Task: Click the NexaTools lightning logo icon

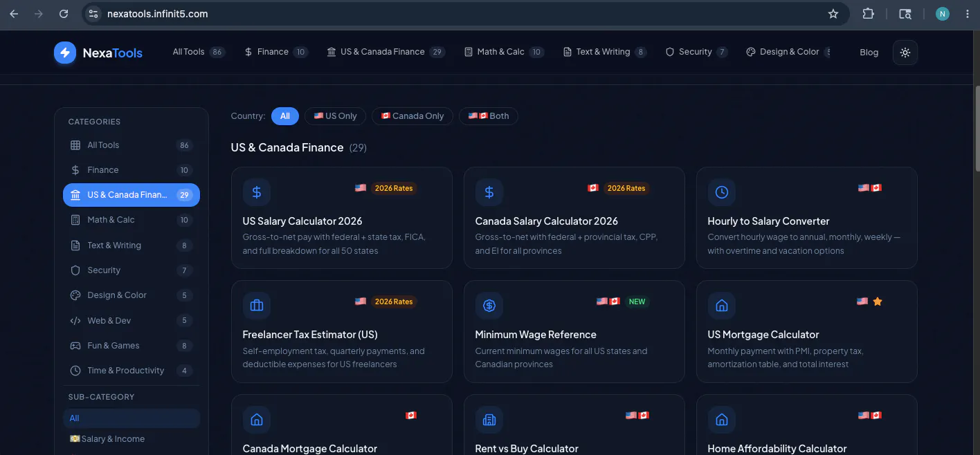Action: tap(65, 53)
